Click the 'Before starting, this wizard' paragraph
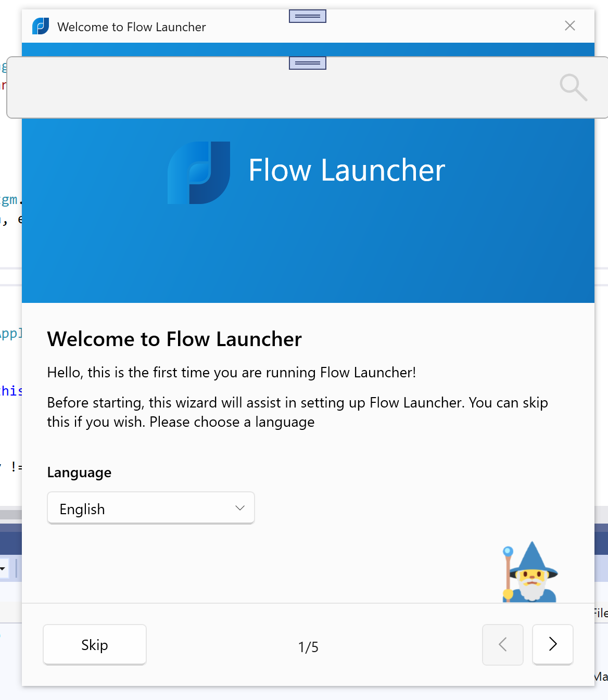The height and width of the screenshot is (700, 608). tap(297, 412)
